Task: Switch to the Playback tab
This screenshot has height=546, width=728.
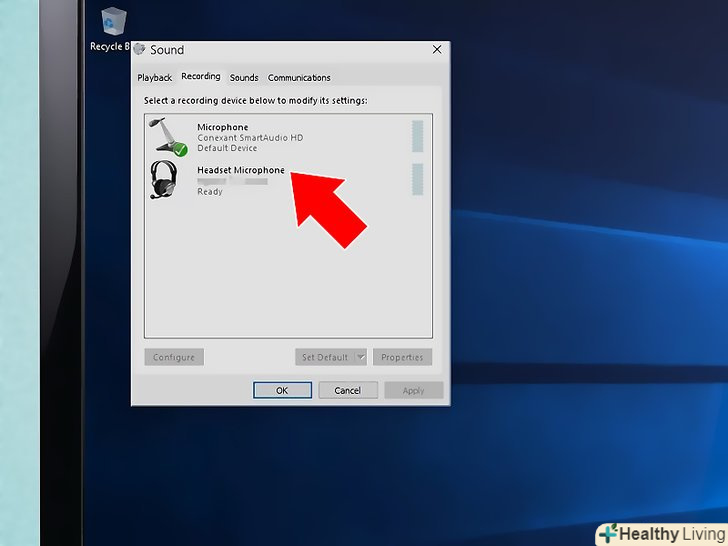Action: tap(155, 78)
